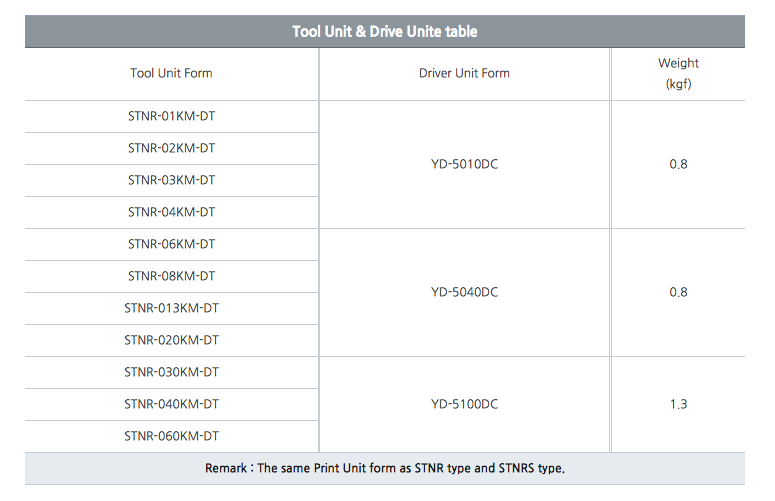Select the STNR-030KM-DT tool unit
This screenshot has width=775, height=501.
tap(171, 372)
